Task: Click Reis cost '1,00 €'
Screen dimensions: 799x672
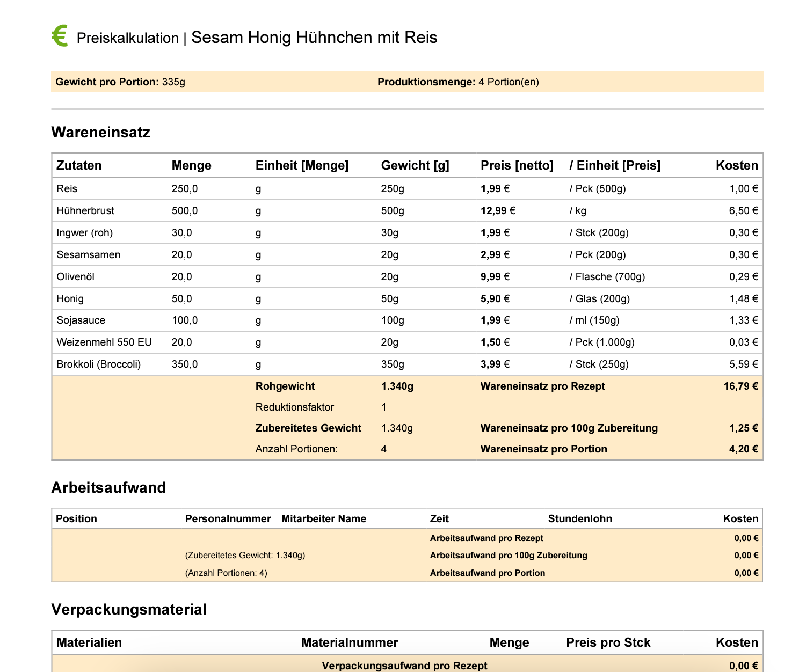Action: point(744,189)
